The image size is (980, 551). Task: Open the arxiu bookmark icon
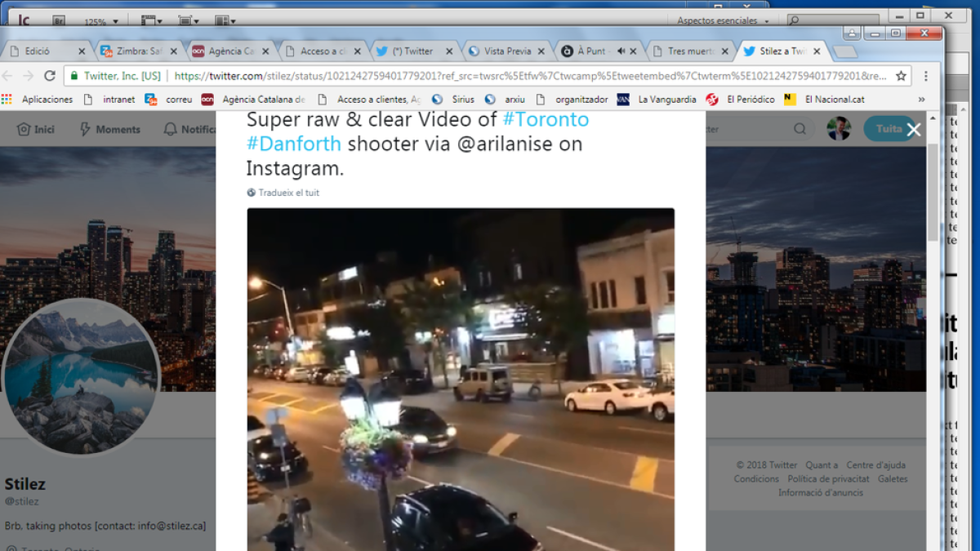pyautogui.click(x=490, y=100)
